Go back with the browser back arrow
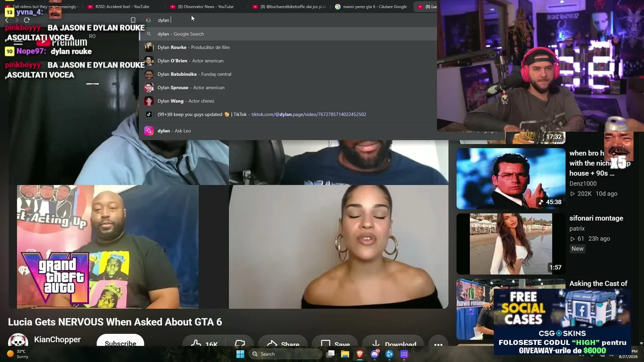Viewport: 644px width, 362px height. 7,20
